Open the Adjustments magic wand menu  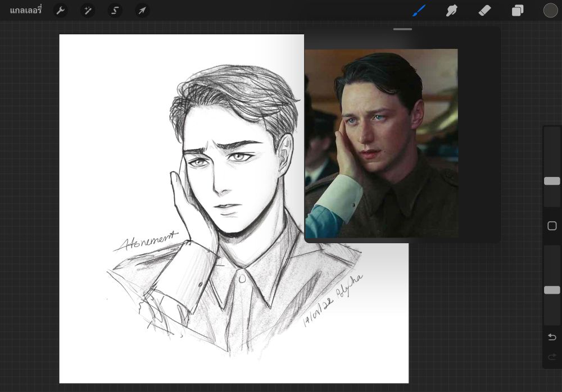pos(88,11)
